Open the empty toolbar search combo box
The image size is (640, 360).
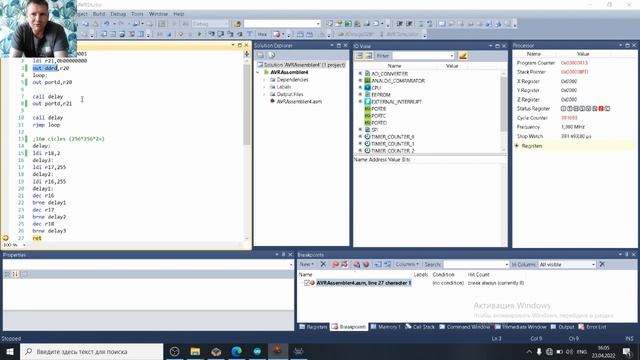coord(282,24)
